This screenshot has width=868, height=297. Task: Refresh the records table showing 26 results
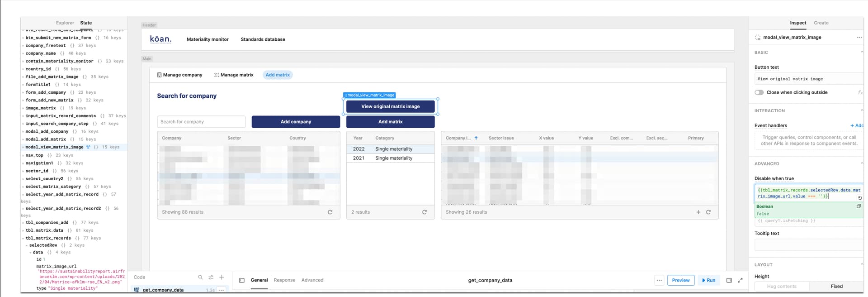tap(708, 212)
